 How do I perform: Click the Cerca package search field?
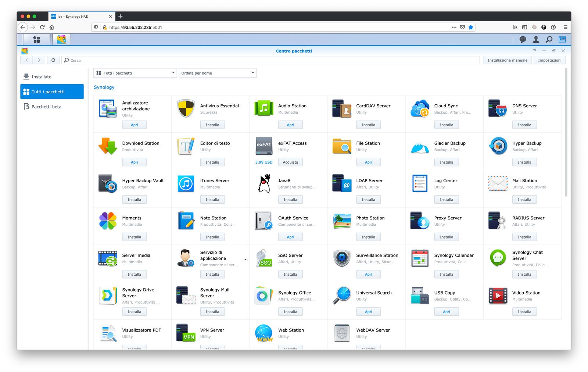(270, 60)
